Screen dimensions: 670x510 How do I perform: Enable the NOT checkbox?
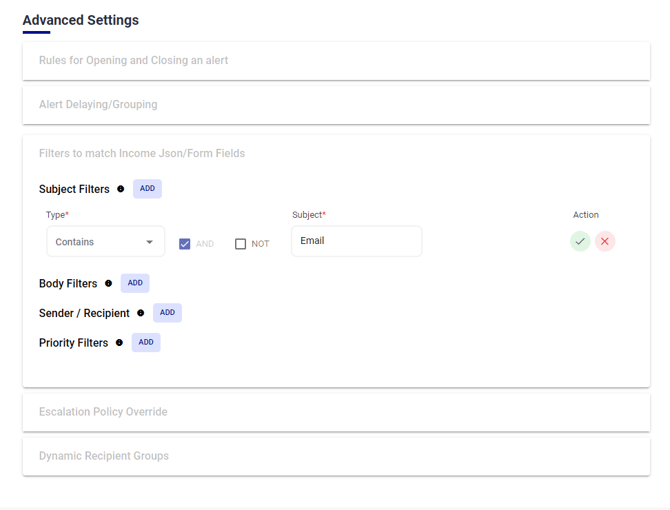(x=241, y=243)
